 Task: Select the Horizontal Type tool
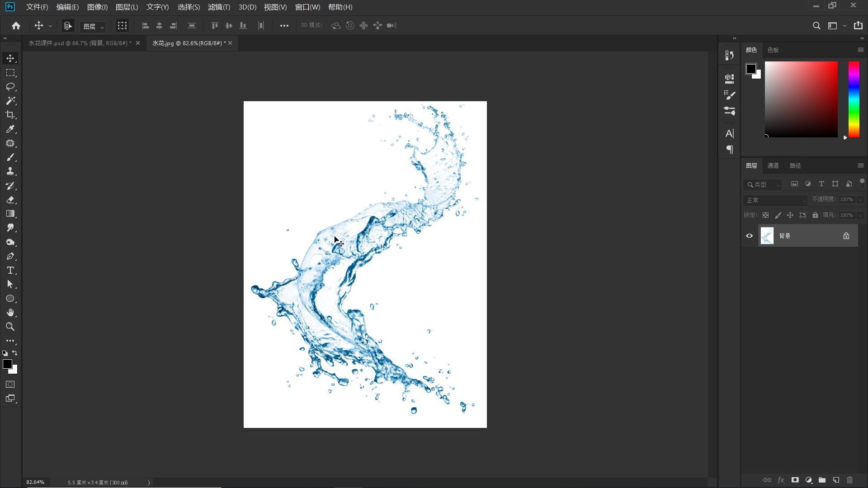[10, 270]
